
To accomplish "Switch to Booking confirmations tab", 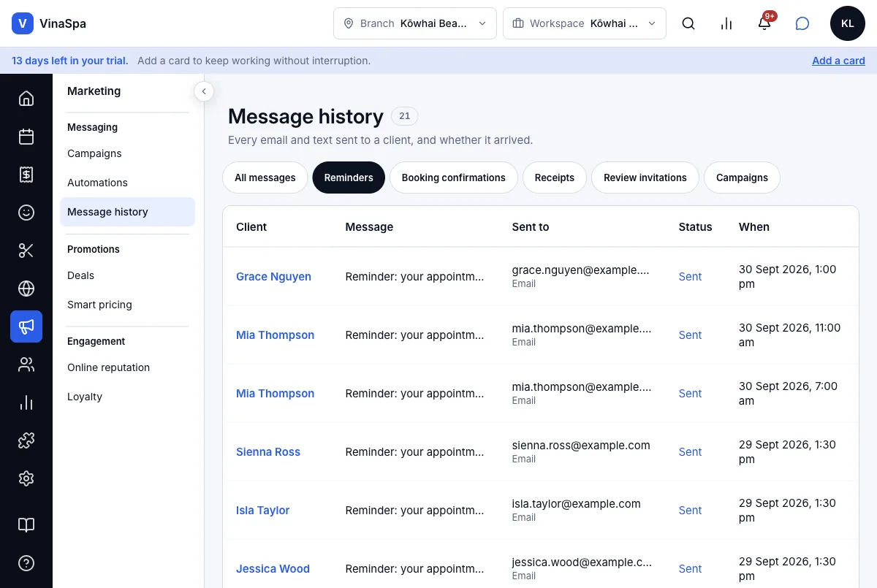I will pyautogui.click(x=454, y=177).
